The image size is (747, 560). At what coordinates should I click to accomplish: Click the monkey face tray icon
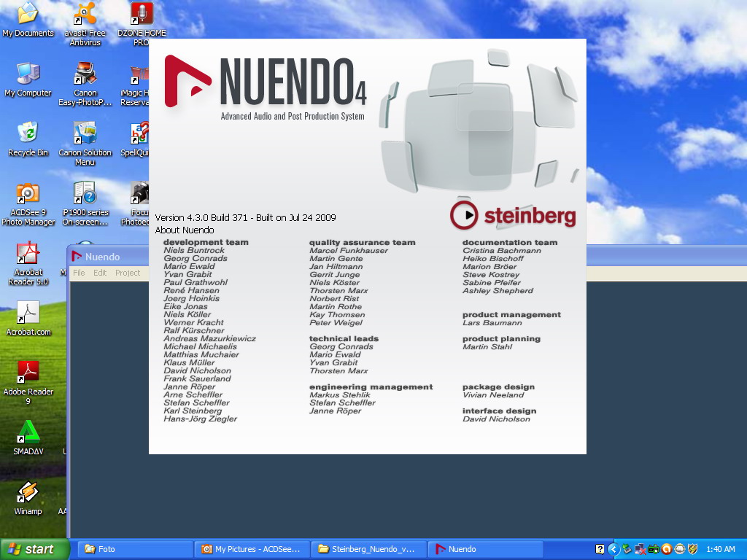pos(679,549)
